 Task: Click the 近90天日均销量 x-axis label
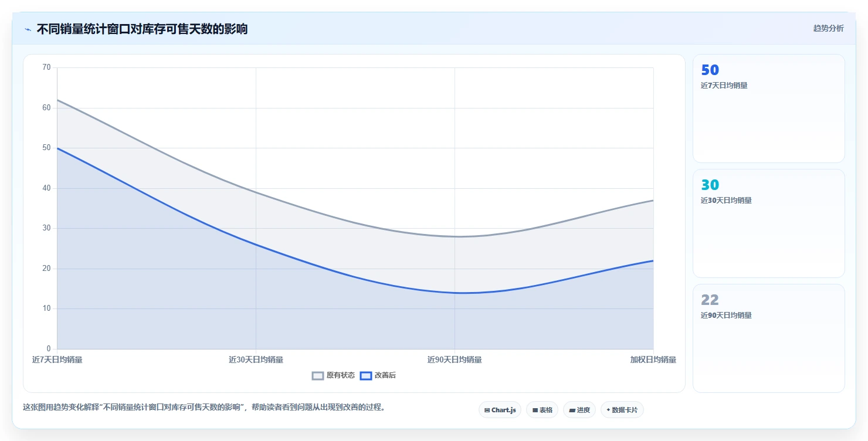click(455, 359)
